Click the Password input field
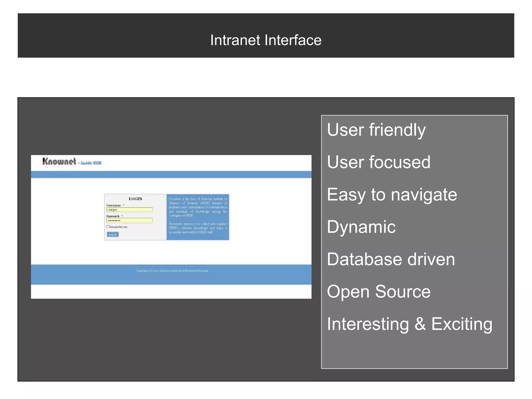The image size is (532, 399). click(129, 221)
